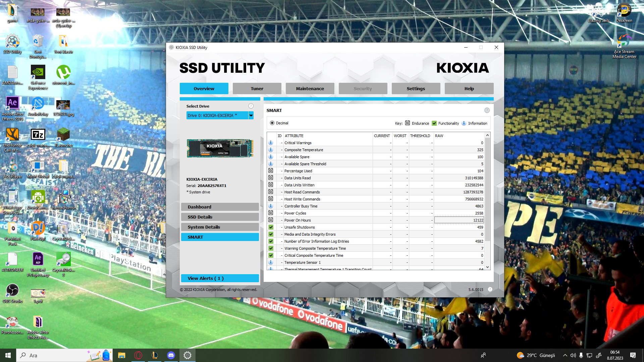Click the RAW column header

pos(439,136)
